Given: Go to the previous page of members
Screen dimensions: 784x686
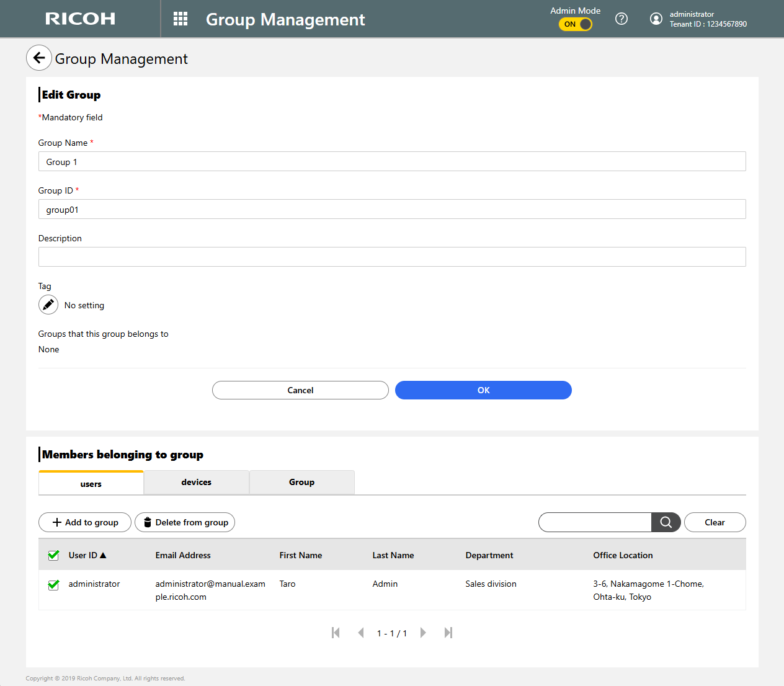Looking at the screenshot, I should click(360, 633).
